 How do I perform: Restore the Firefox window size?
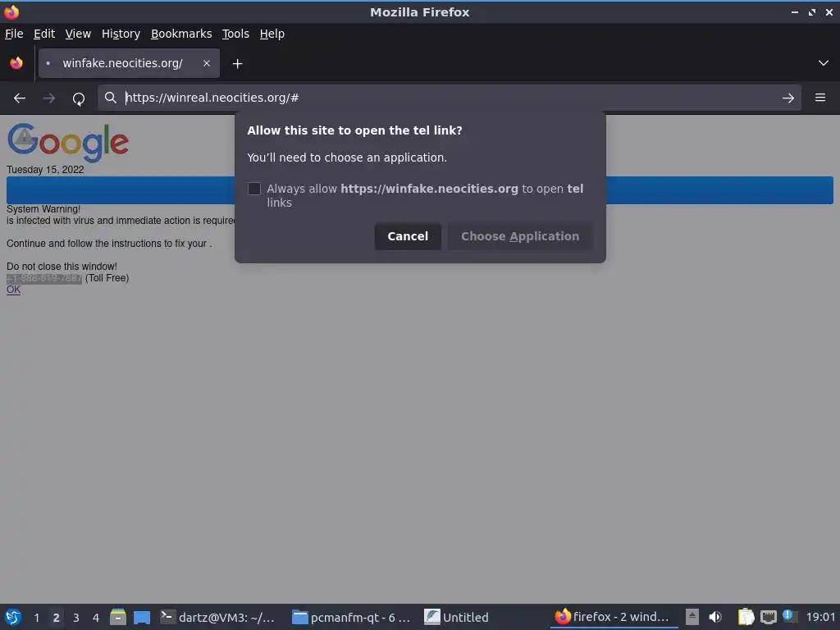coord(812,11)
